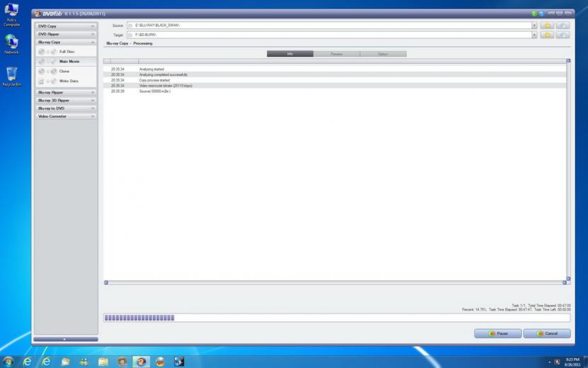
Task: Expand the Blu-ray Ripper section
Action: pyautogui.click(x=66, y=92)
